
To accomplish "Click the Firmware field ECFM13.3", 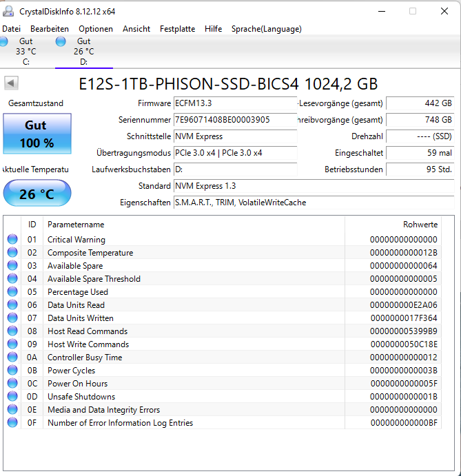I will coord(236,103).
